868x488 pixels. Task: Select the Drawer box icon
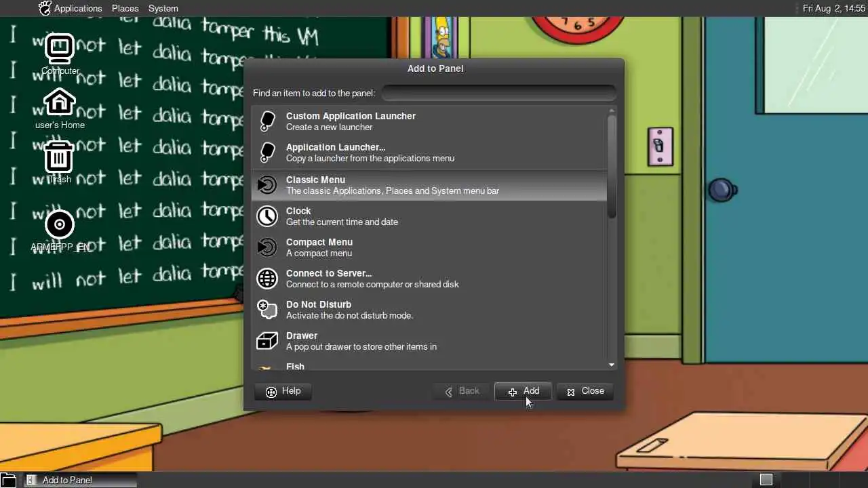267,340
